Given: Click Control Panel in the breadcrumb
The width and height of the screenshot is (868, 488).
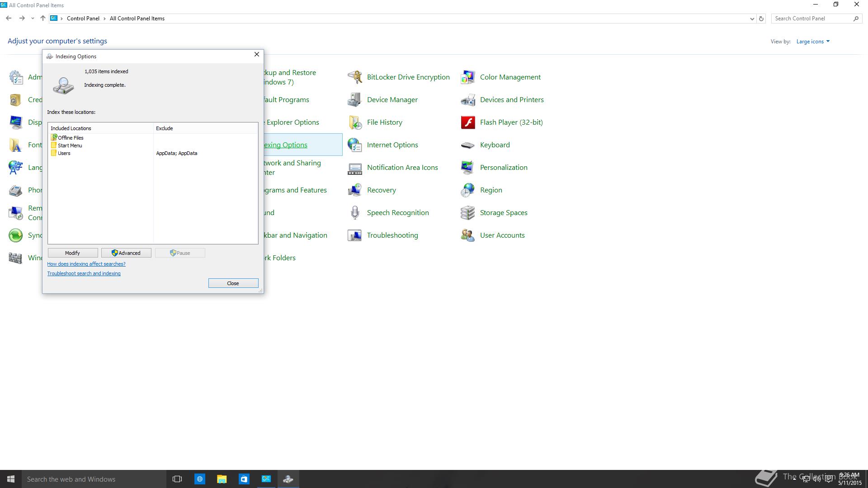Looking at the screenshot, I should coord(83,19).
